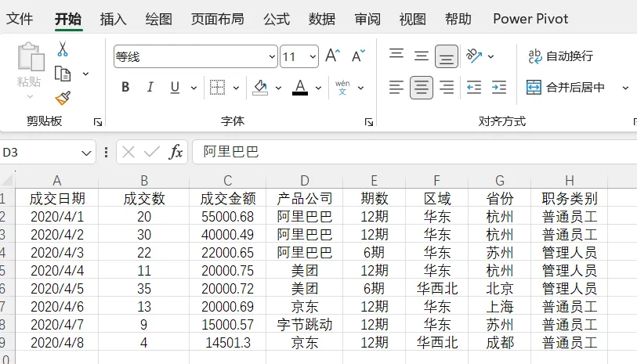
Task: Increase font size with large A
Action: [x=333, y=56]
